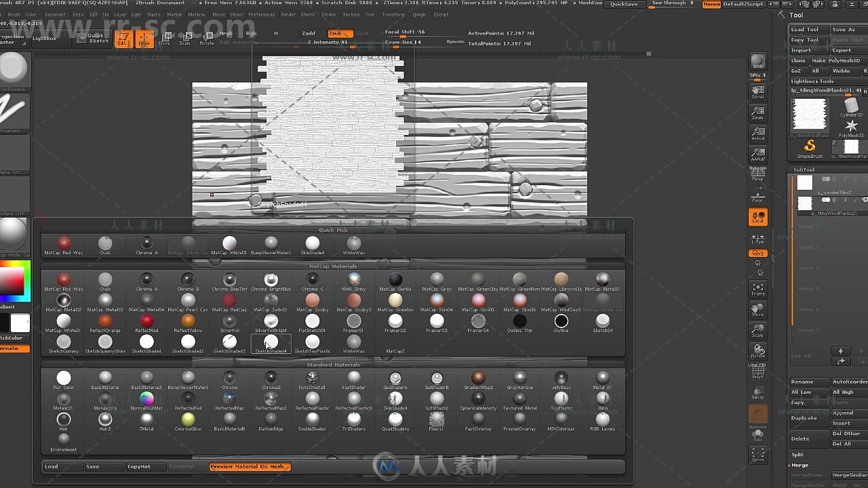Toggle the Xyz rotation axis button
868x488 pixels.
click(x=757, y=253)
